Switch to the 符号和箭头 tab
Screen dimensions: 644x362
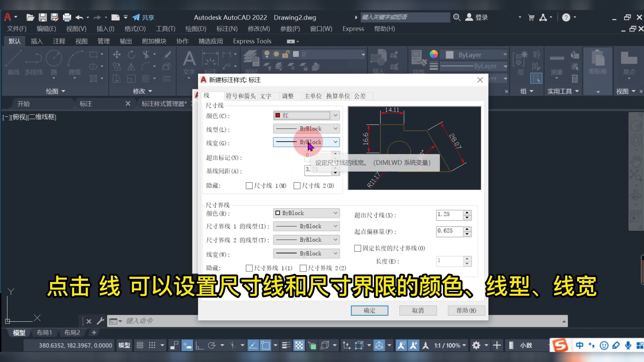point(240,96)
